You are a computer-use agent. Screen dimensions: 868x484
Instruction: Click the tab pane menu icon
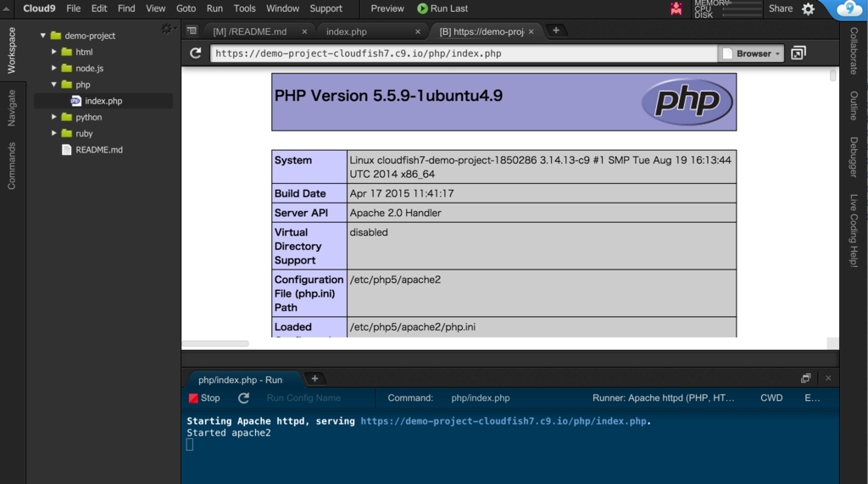pyautogui.click(x=192, y=31)
